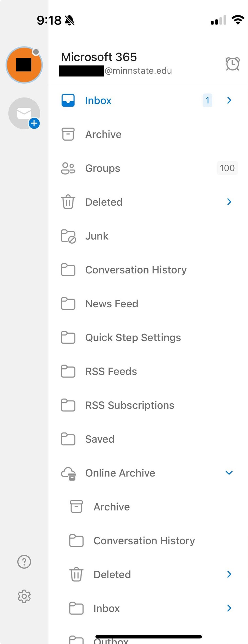248x644 pixels.
Task: Open the Quick Step Settings folder
Action: [133, 338]
